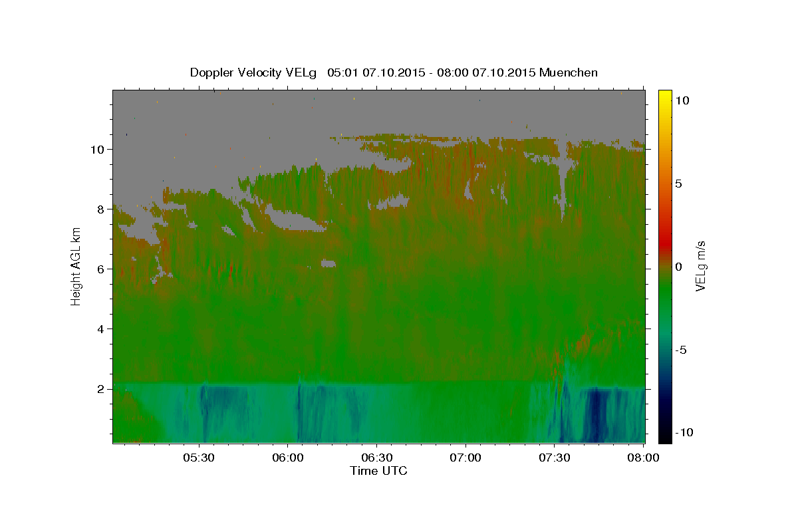Click colorbar label '-5'

(680, 350)
